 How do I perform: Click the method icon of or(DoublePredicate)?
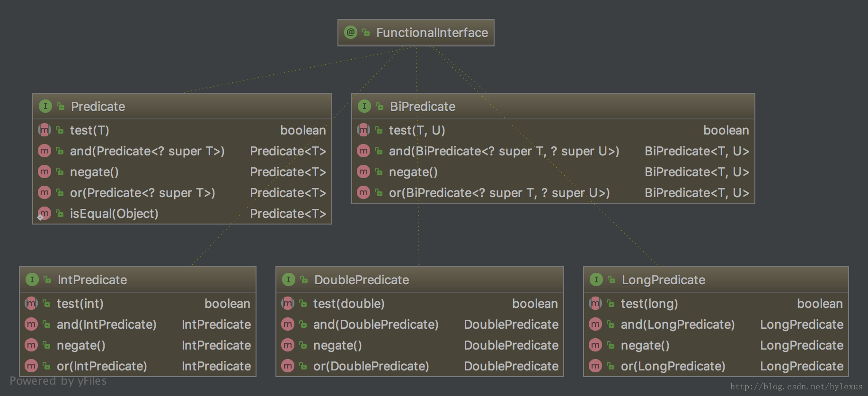287,366
